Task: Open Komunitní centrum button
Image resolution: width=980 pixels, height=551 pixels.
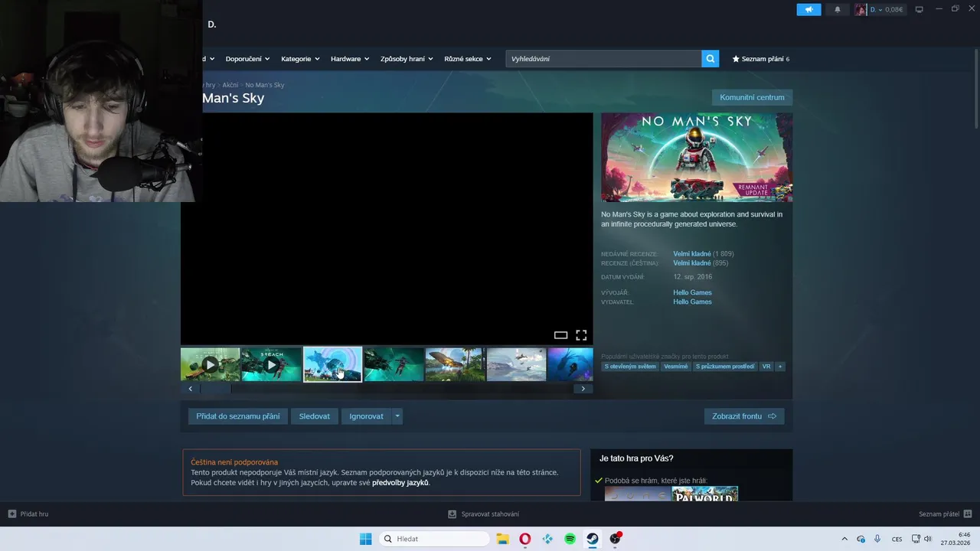Action: (x=752, y=97)
